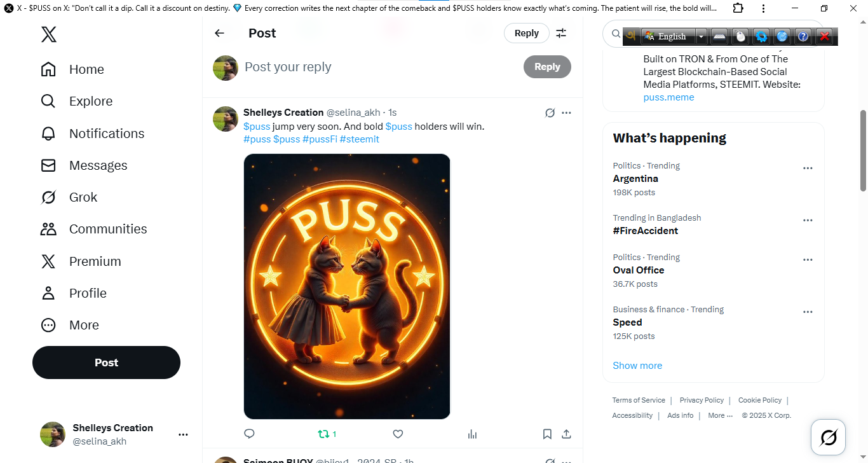View post analytics bar chart icon

[x=472, y=434]
